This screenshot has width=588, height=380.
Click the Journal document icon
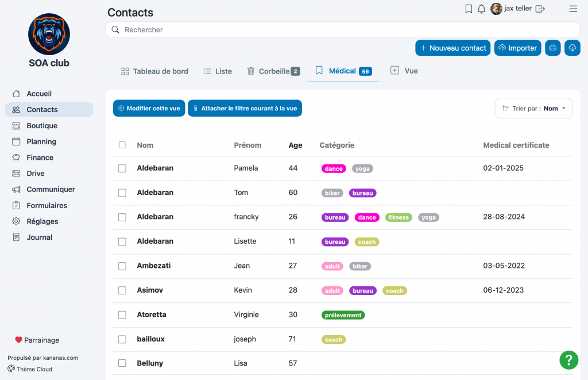(x=16, y=237)
